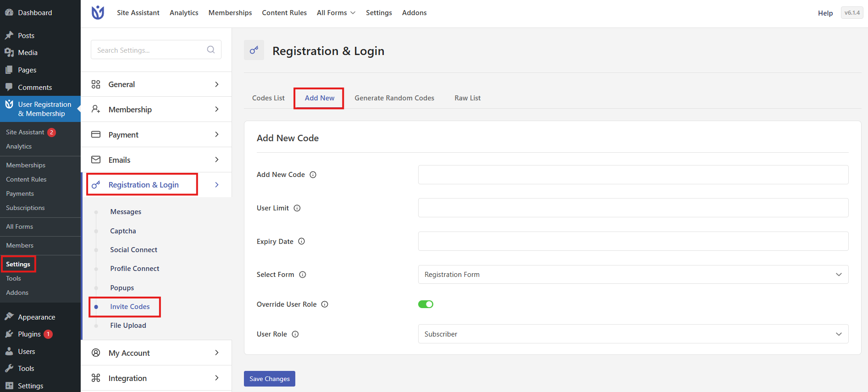Open the User Role dropdown
Viewport: 868px width, 392px height.
pos(633,334)
